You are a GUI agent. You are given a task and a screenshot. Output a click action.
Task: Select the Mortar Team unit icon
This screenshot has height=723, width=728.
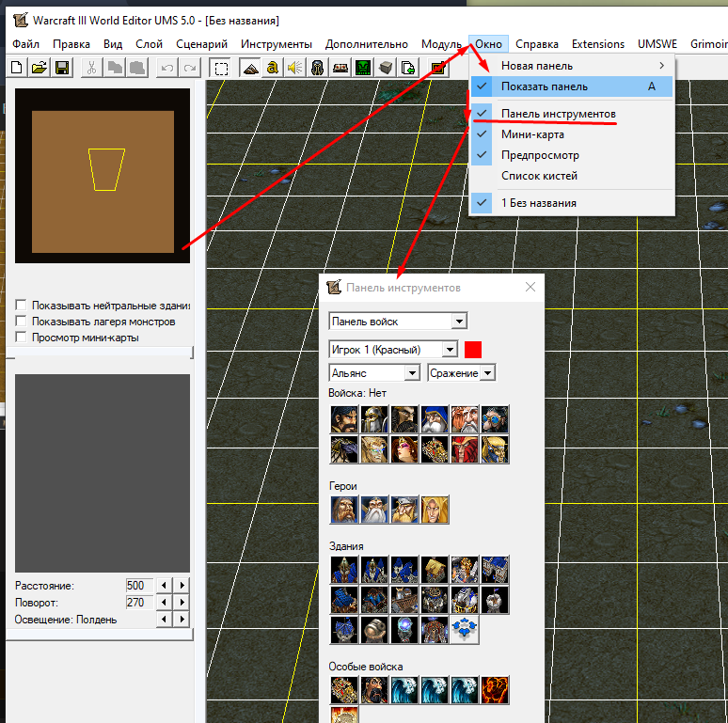point(465,419)
